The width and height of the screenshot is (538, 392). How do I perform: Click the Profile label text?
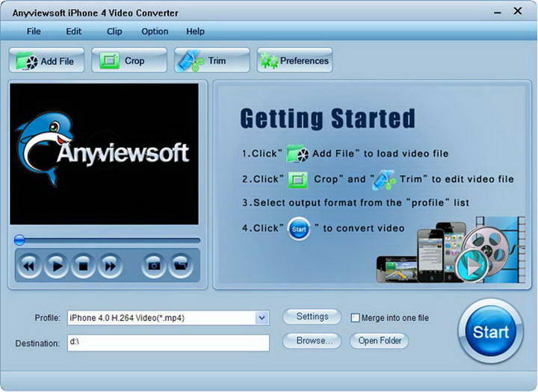pos(47,318)
